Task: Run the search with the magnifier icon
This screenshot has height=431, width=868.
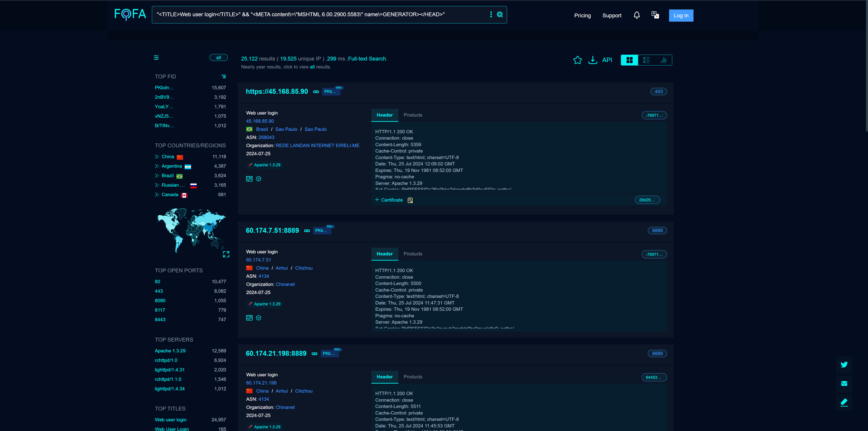Action: coord(500,15)
